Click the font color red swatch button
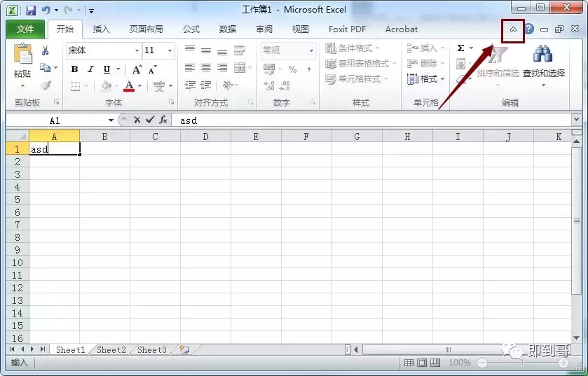This screenshot has width=588, height=376. pos(129,85)
